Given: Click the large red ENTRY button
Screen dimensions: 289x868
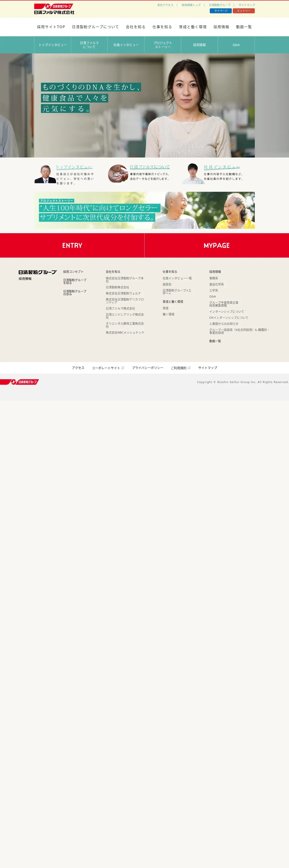Looking at the screenshot, I should 72,245.
